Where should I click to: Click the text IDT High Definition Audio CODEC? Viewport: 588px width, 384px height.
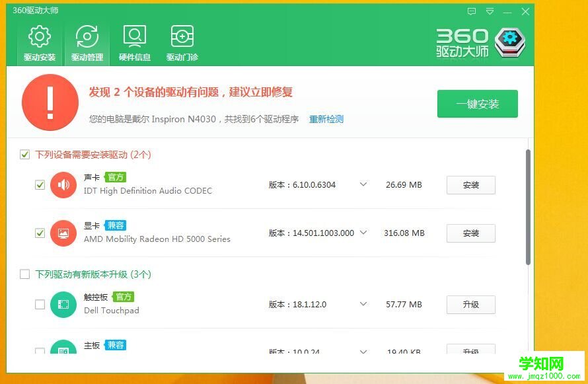(x=148, y=191)
